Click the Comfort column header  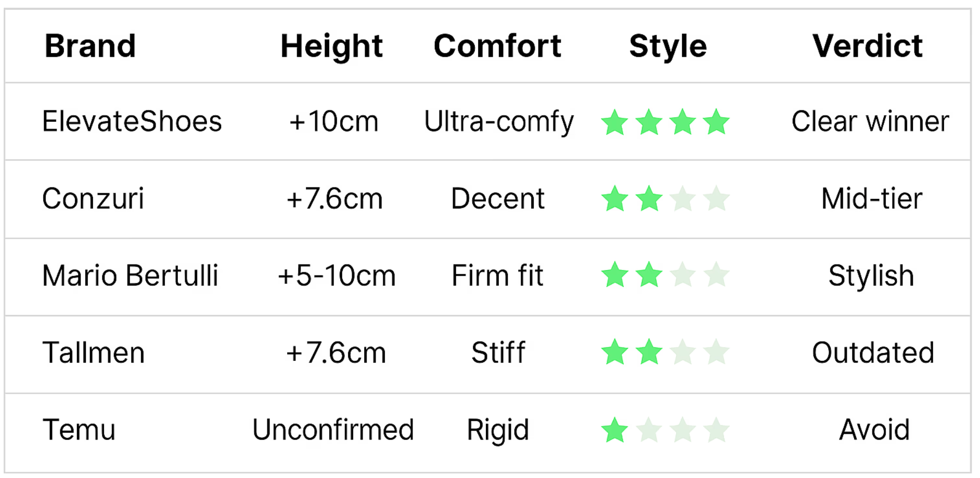click(497, 46)
